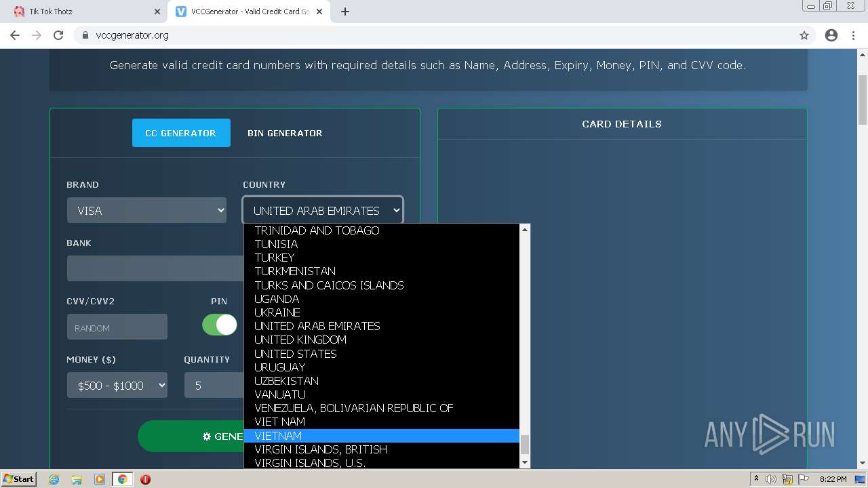Select the CC GENERATOR tab

pos(181,133)
